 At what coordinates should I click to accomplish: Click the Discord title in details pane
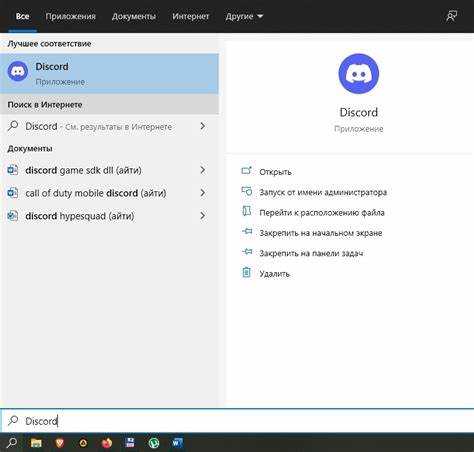point(359,112)
